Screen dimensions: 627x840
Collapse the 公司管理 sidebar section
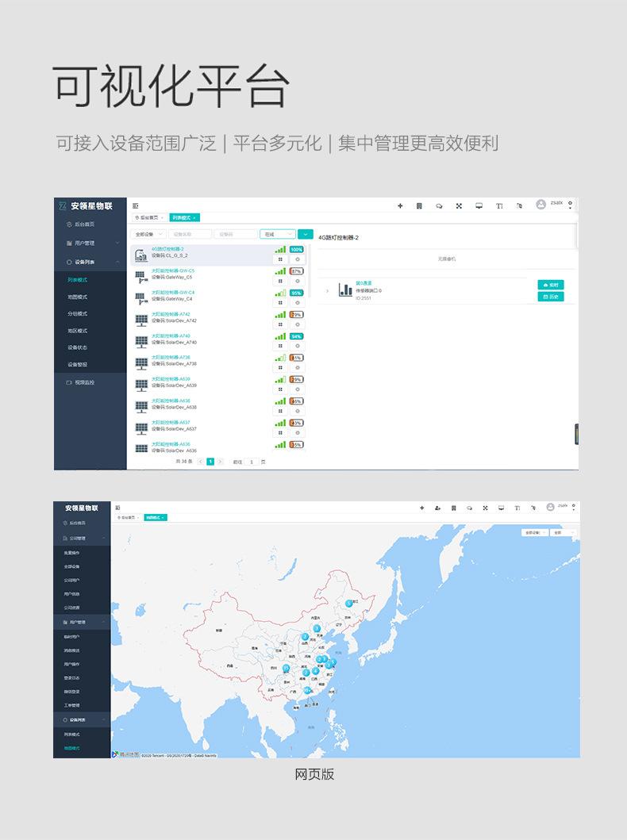104,538
